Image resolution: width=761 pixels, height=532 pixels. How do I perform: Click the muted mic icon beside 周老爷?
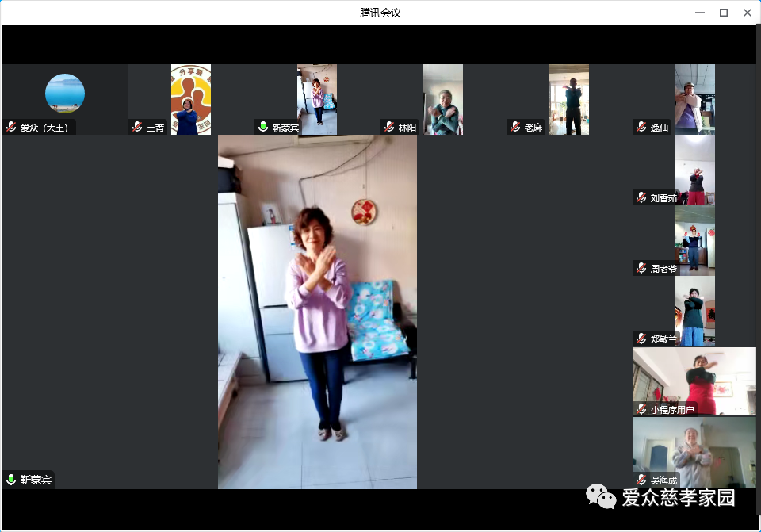tap(641, 268)
